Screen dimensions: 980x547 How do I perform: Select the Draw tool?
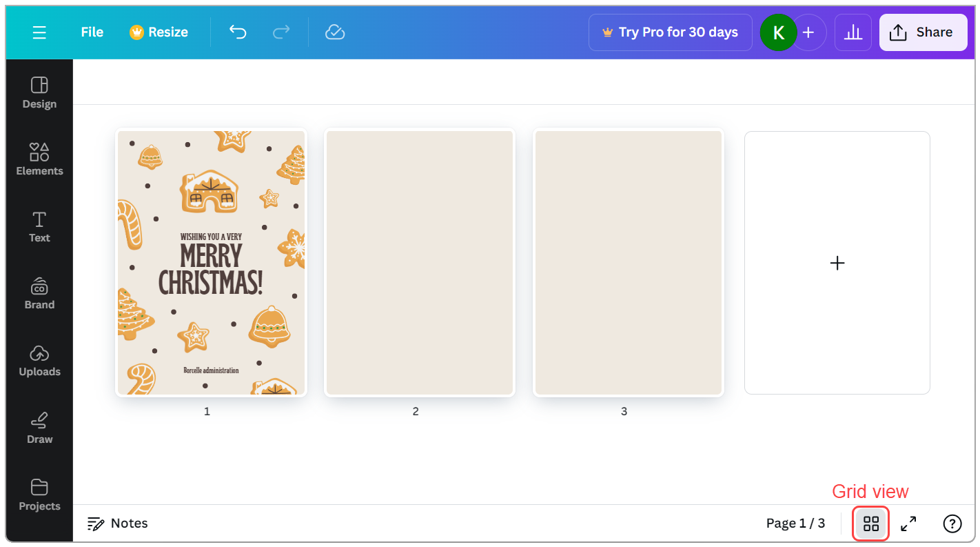[39, 426]
